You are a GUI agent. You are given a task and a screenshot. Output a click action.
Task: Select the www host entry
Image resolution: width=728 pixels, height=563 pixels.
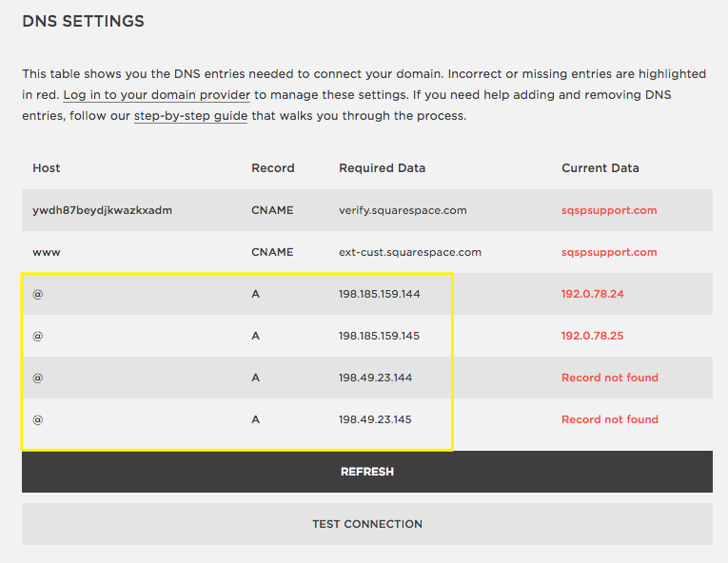coord(45,252)
